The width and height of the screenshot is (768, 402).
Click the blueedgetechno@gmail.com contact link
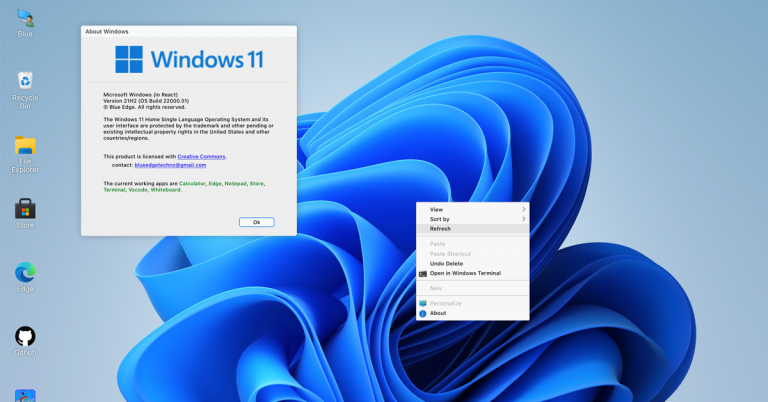click(170, 165)
